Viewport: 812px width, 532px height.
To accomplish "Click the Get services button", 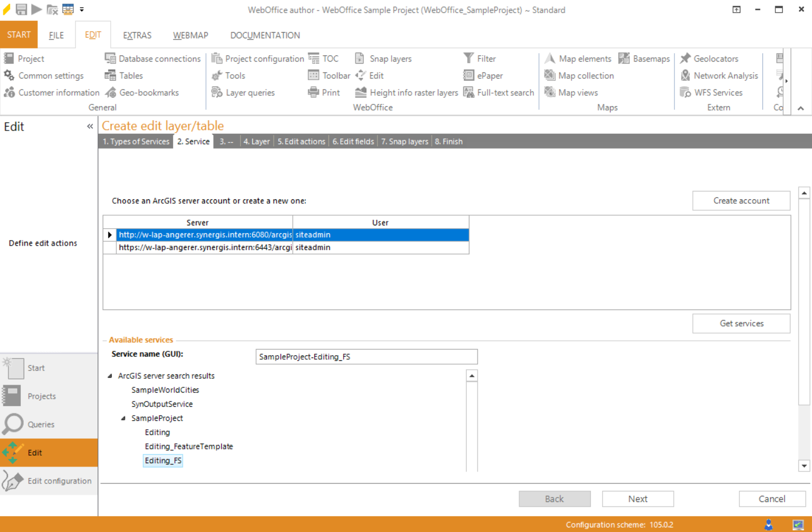I will pos(741,323).
